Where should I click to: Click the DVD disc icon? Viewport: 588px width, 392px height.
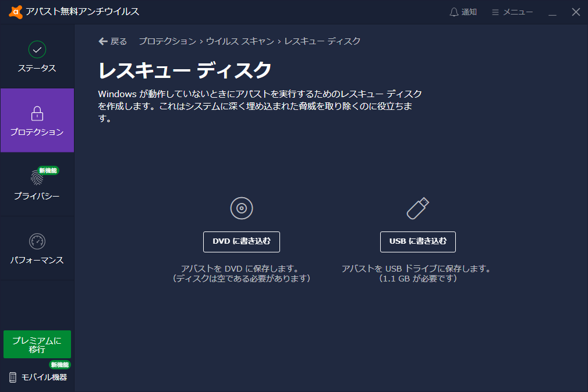[x=241, y=208]
